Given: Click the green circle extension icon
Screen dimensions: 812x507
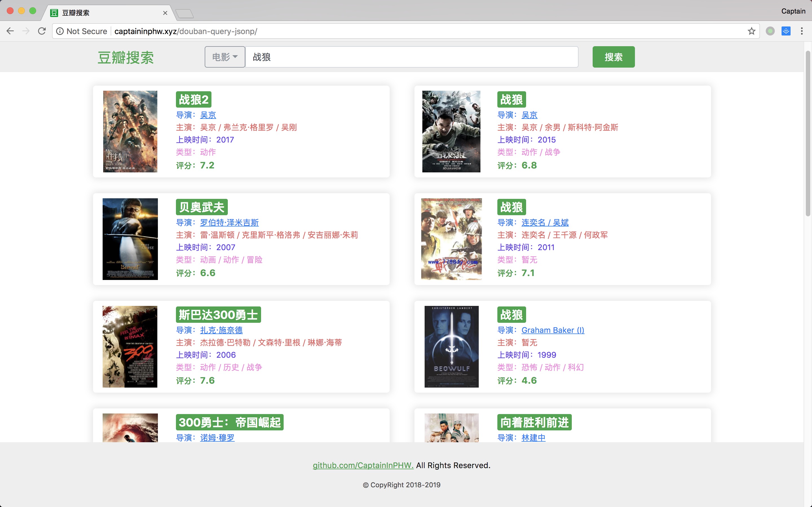Looking at the screenshot, I should pyautogui.click(x=770, y=31).
